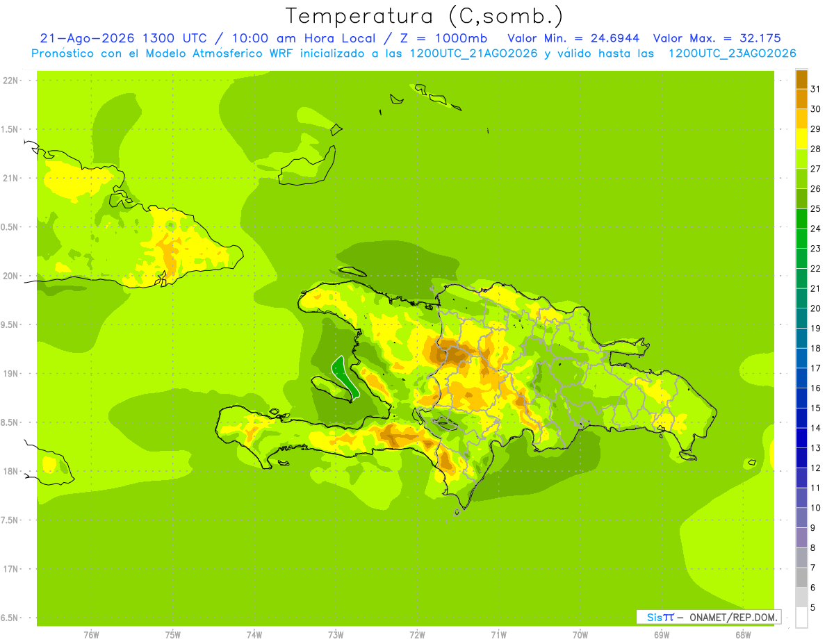Pick the purple legend swatch between 9 and 10
The image size is (834, 644).
(x=801, y=518)
